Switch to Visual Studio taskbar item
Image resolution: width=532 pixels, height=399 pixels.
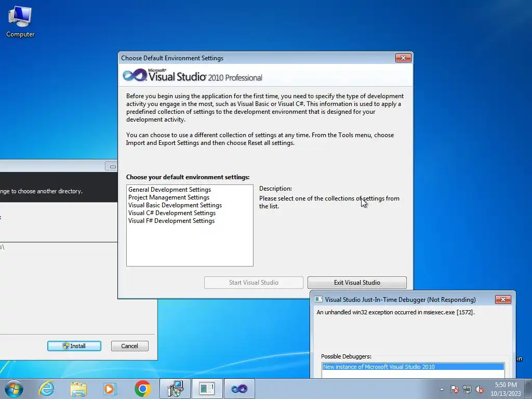239,389
